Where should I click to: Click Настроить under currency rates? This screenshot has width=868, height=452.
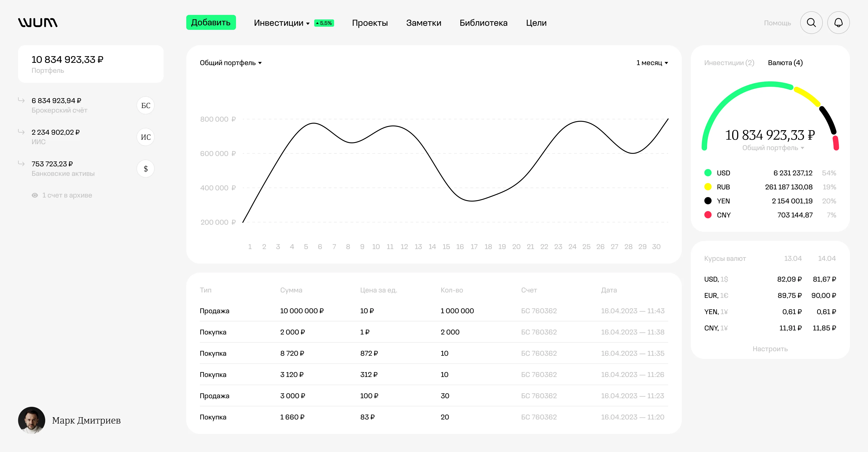tap(770, 349)
